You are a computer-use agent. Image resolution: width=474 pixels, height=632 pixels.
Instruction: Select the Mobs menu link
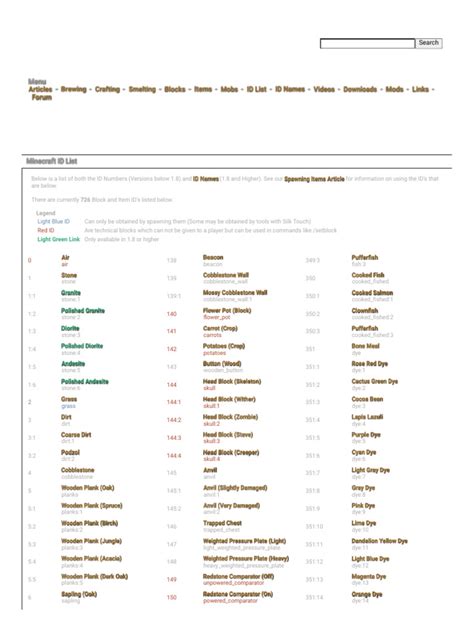[x=229, y=89]
